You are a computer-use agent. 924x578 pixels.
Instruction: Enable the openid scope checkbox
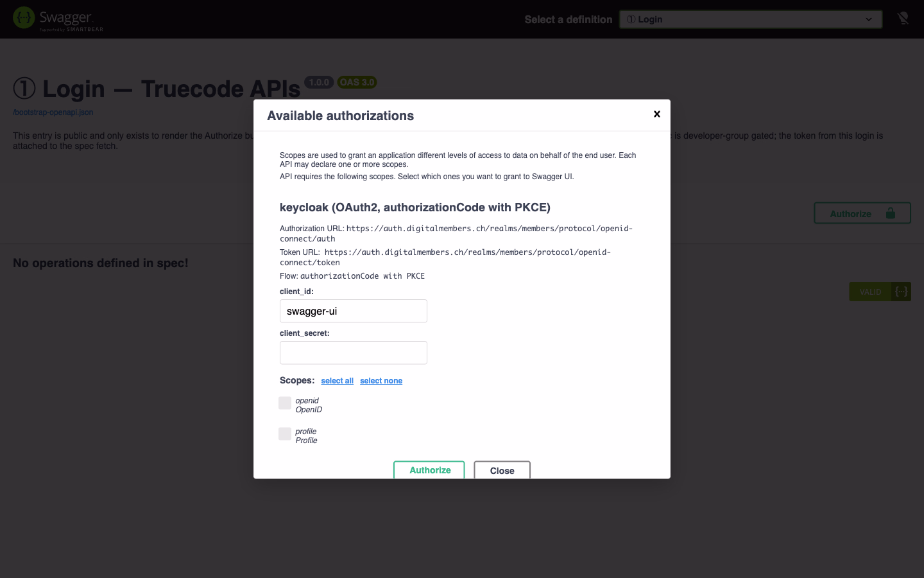pos(285,403)
